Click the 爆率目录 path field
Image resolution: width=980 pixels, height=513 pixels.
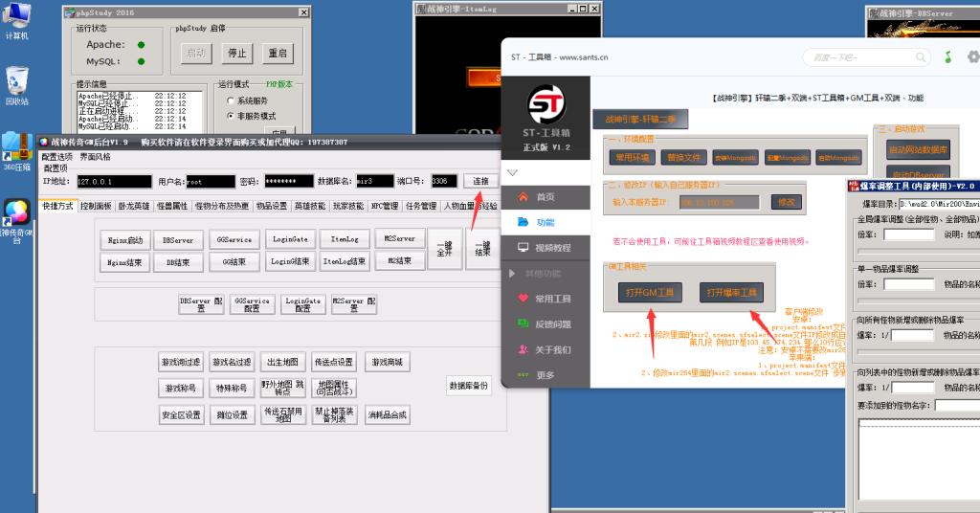[x=939, y=204]
